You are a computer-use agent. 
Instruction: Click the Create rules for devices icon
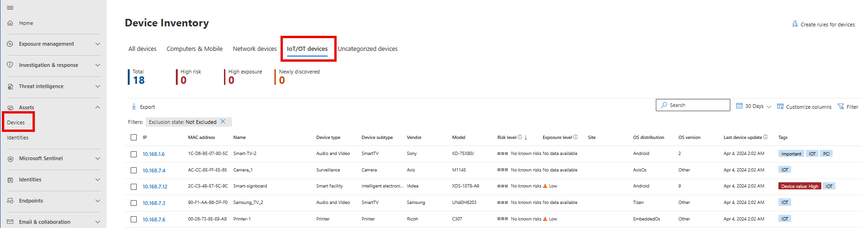pos(795,24)
